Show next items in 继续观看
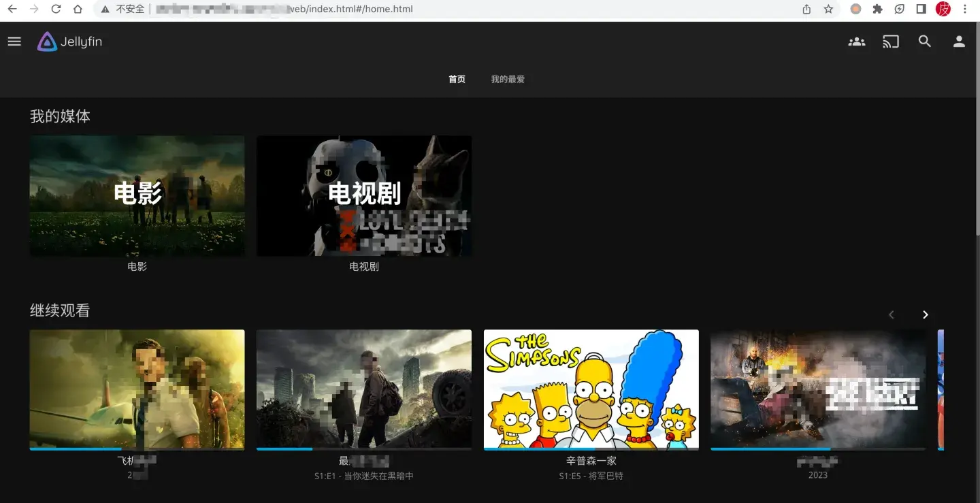 click(925, 314)
